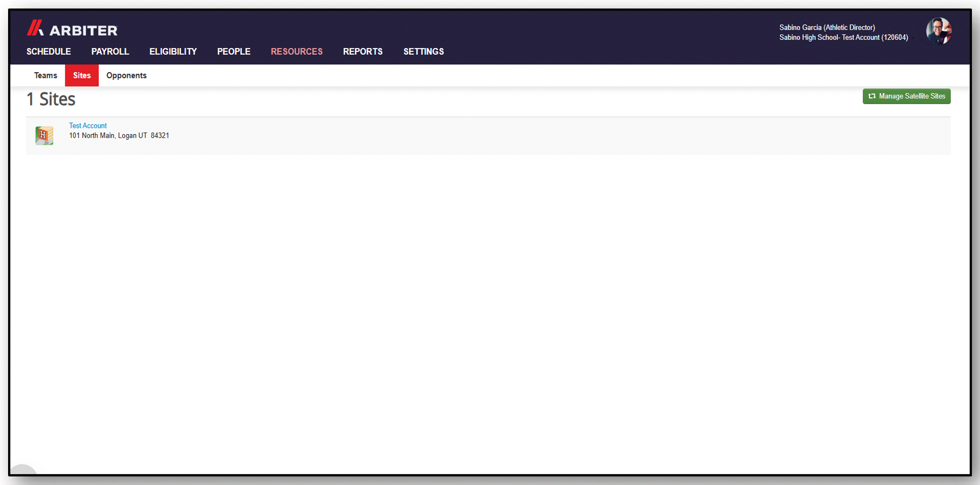Screen dimensions: 980x485
Task: Open the PAYROLL menu
Action: click(110, 52)
